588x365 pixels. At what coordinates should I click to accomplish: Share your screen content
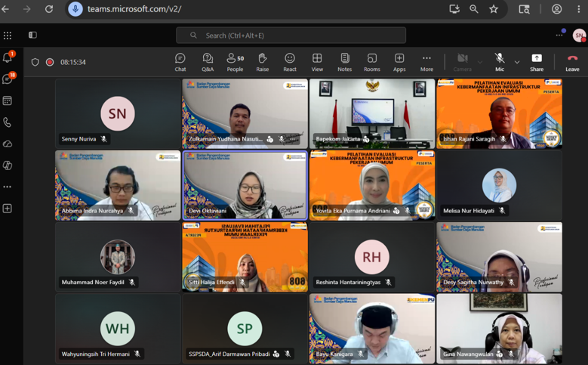coord(537,62)
